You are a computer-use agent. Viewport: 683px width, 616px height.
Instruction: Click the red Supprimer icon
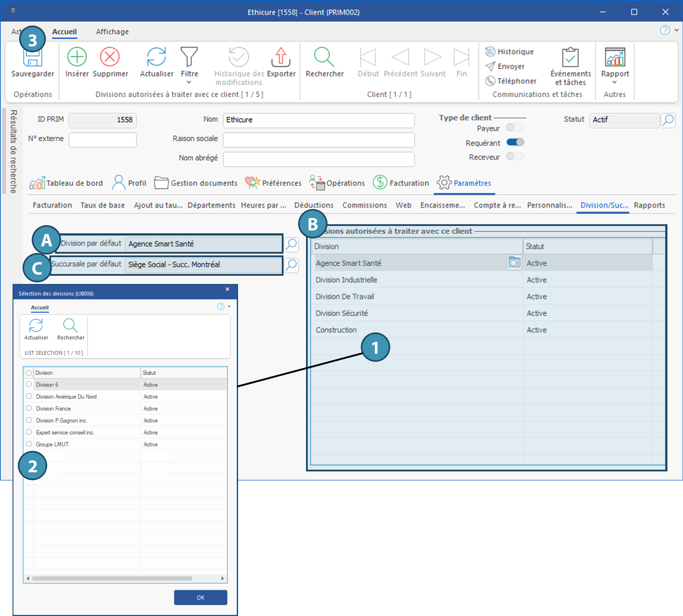point(110,57)
